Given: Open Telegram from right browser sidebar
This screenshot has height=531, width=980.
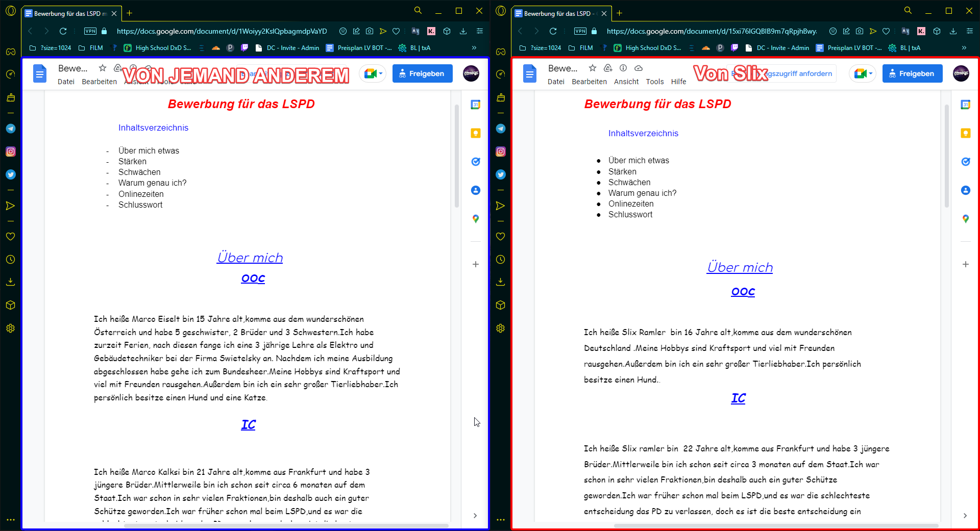Looking at the screenshot, I should [501, 129].
